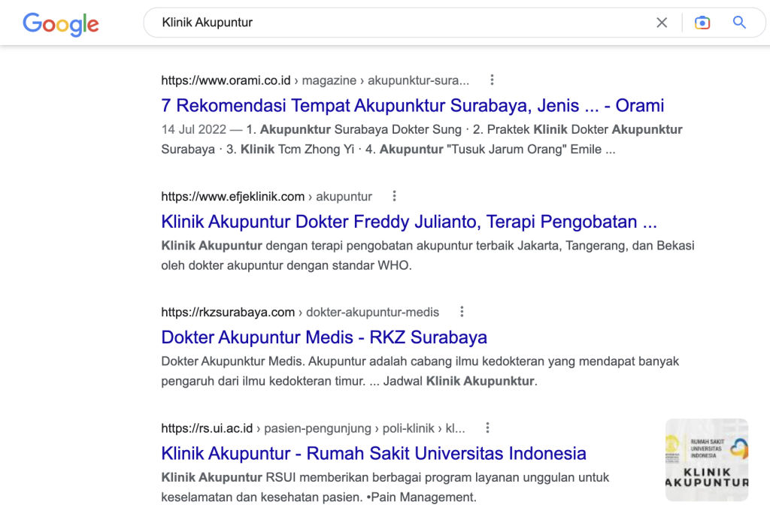Click the orami.co.id URL breadcrumb

(315, 80)
